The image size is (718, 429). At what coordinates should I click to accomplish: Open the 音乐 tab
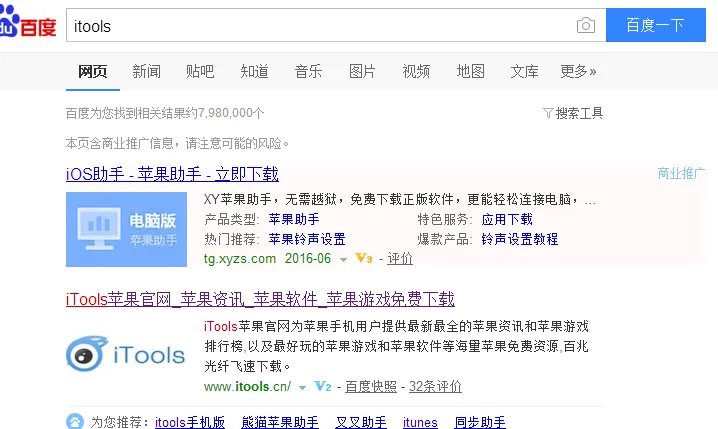tap(308, 71)
